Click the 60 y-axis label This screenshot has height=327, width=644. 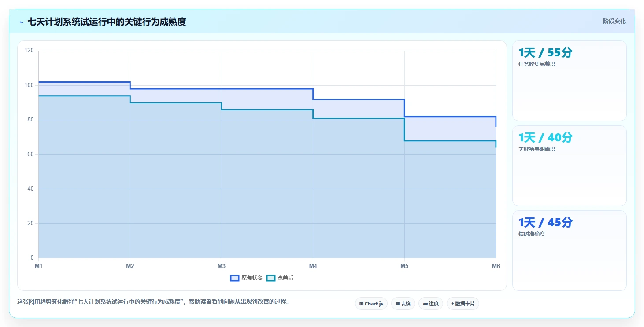pos(30,154)
